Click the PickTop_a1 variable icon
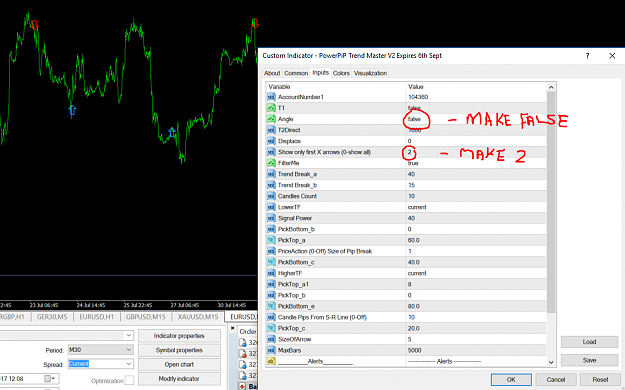Image resolution: width=625 pixels, height=390 pixels. coord(271,284)
